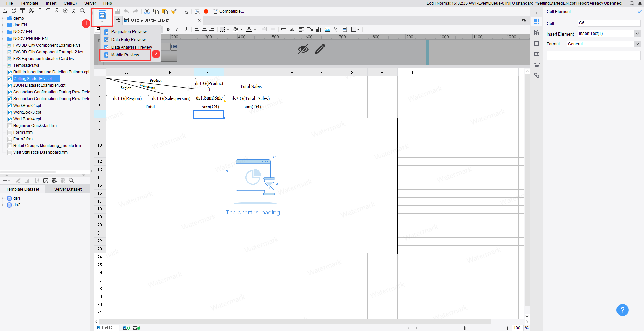Screen dimensions: 644x331
Task: Open the formula editor F(x) icon
Action: point(310,29)
